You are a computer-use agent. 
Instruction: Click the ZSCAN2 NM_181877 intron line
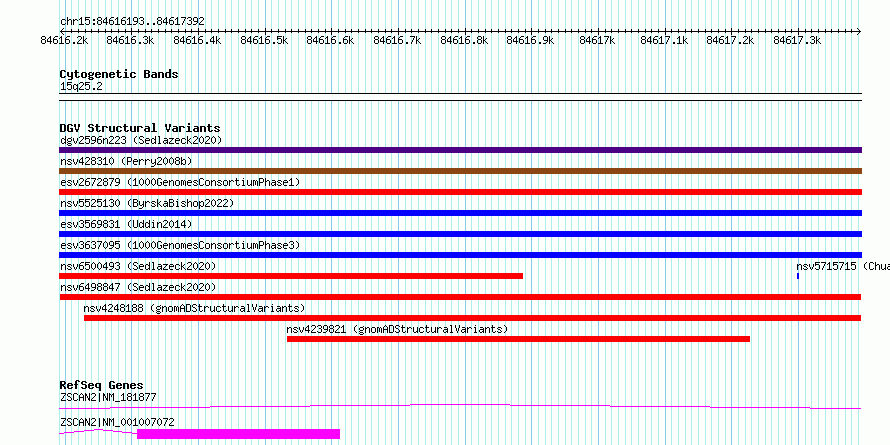[460, 406]
